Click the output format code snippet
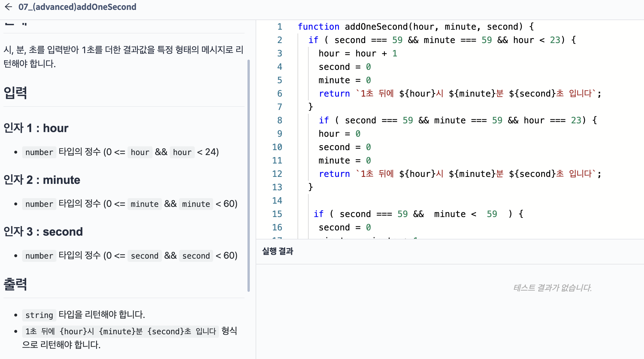 point(120,331)
